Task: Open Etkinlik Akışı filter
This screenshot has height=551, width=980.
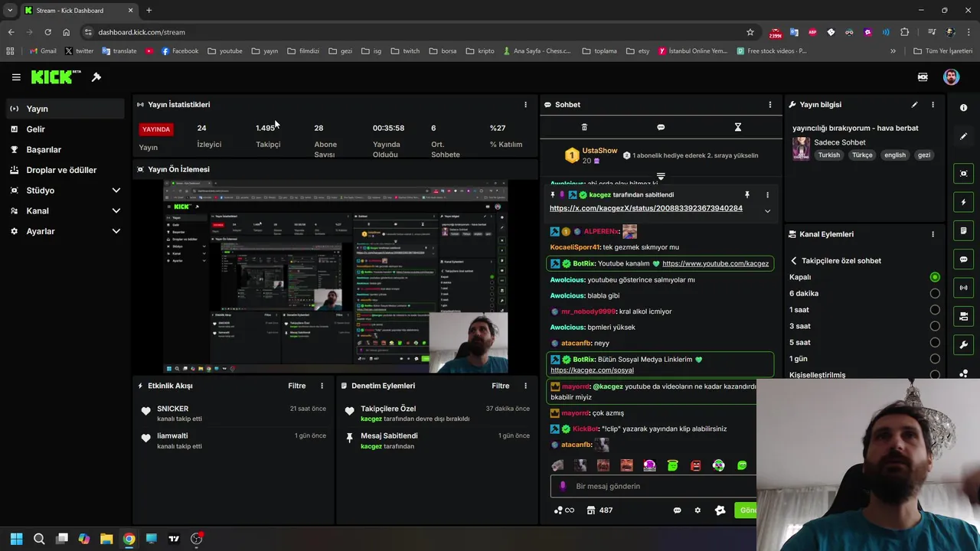Action: (x=297, y=386)
